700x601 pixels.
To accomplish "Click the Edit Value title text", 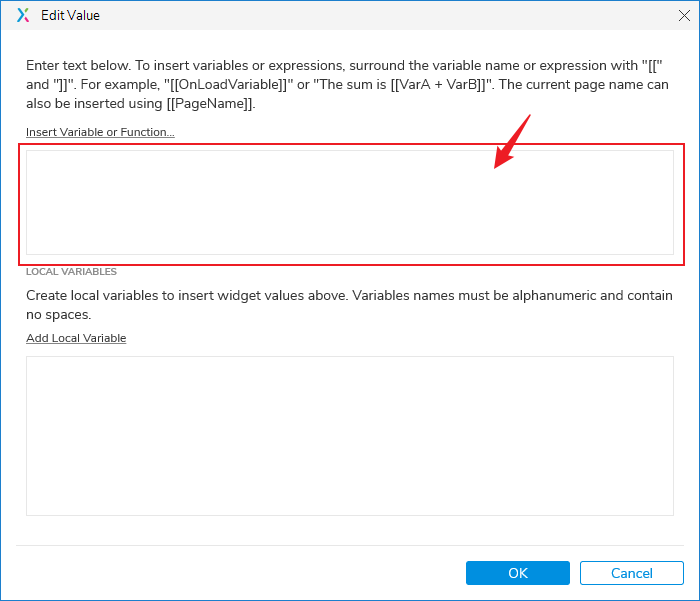I will pos(70,16).
